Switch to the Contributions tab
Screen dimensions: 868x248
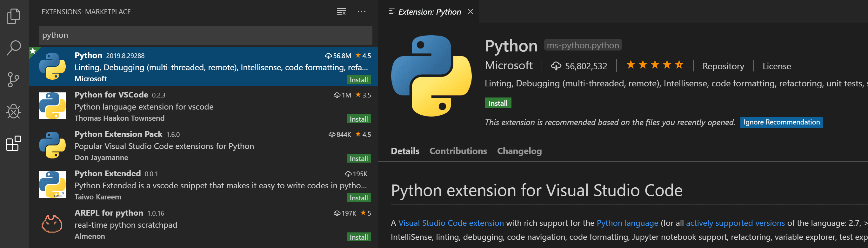[458, 151]
